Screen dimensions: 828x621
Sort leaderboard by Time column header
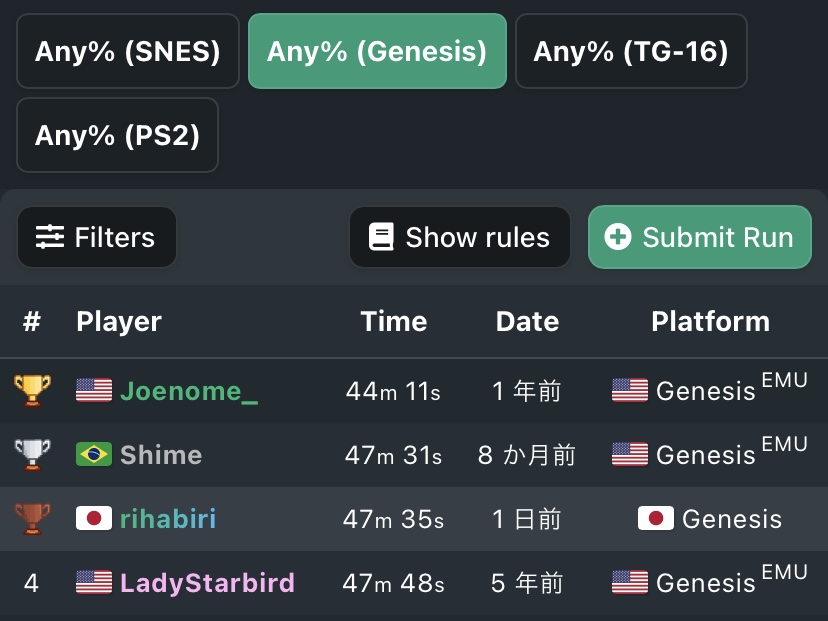point(393,321)
